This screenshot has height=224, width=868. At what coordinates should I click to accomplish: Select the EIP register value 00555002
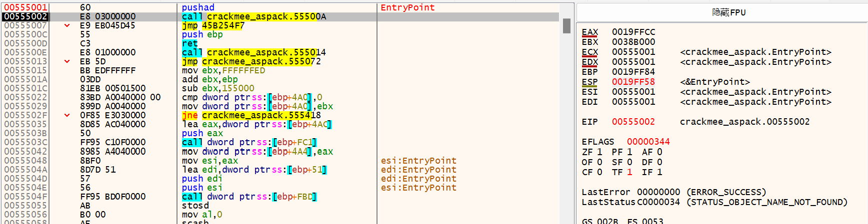pos(633,122)
